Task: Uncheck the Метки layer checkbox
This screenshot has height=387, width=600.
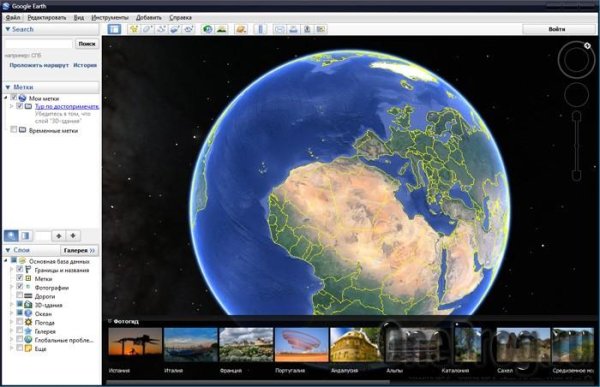Action: tap(20, 278)
